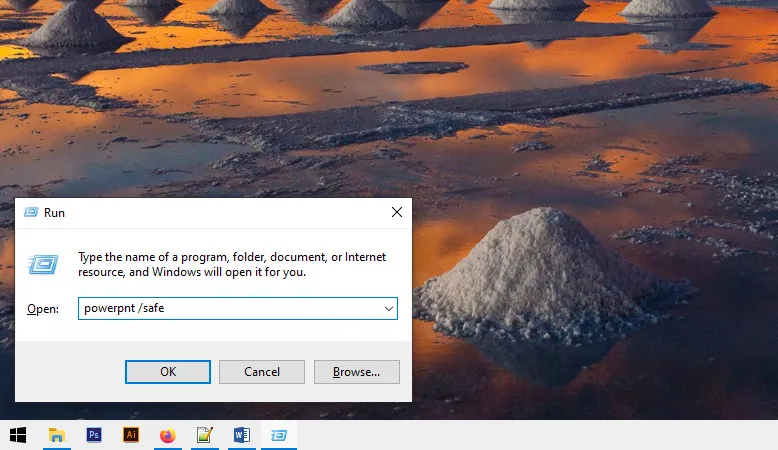Click the 'Run' title text
778x450 pixels.
[x=55, y=213]
